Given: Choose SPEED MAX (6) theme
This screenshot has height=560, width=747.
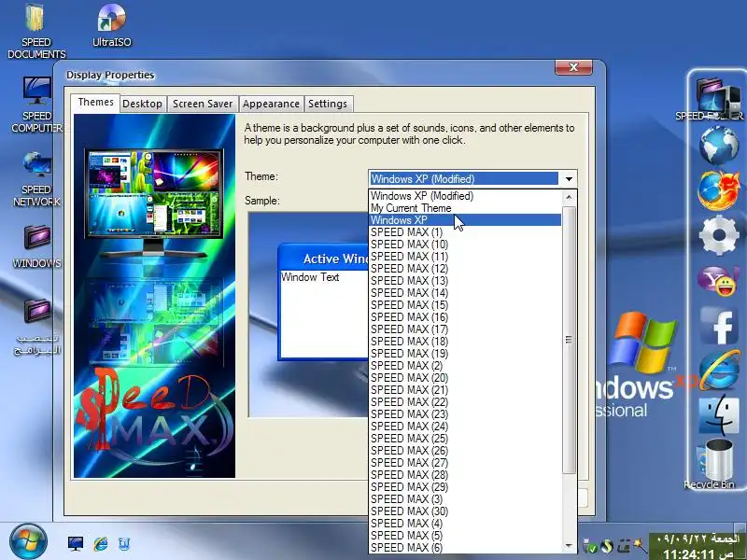Looking at the screenshot, I should pos(465,548).
